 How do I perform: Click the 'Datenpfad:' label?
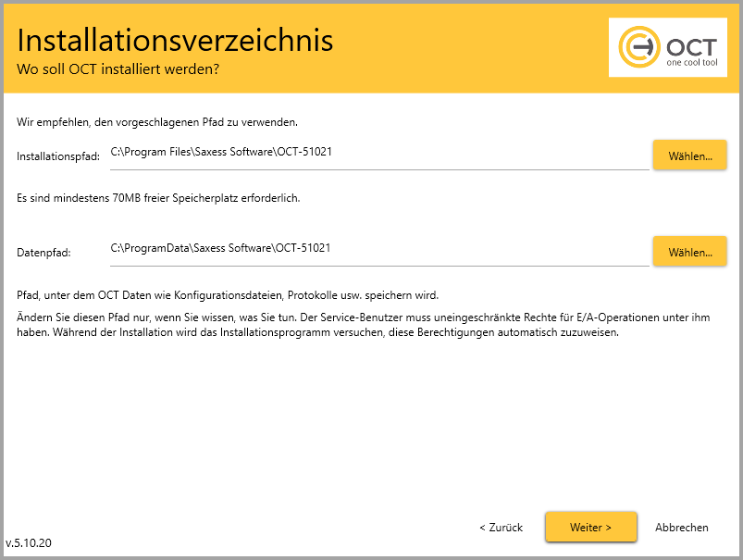(43, 252)
